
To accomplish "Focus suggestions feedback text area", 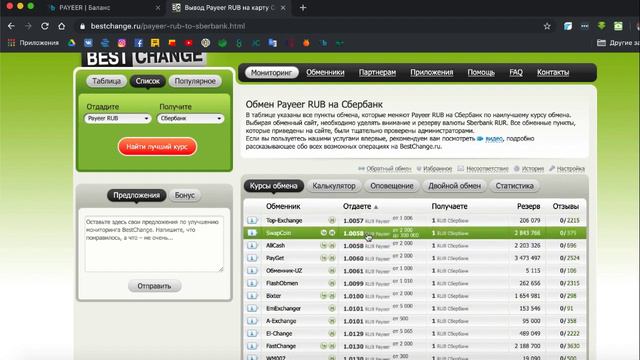I will click(x=154, y=244).
